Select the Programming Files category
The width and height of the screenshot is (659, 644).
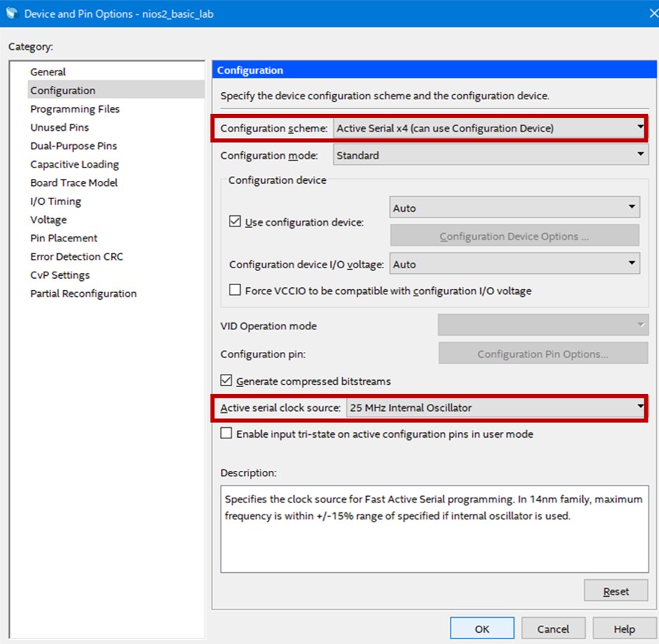click(75, 108)
